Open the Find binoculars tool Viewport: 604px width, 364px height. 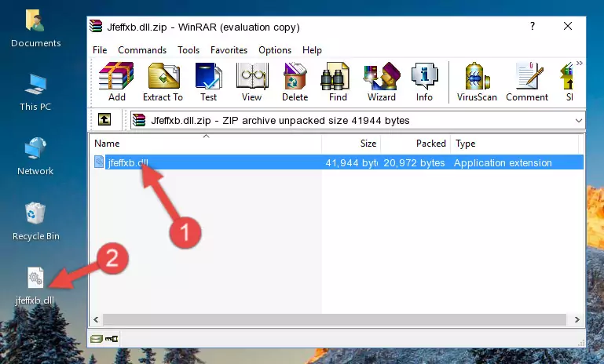tap(338, 82)
